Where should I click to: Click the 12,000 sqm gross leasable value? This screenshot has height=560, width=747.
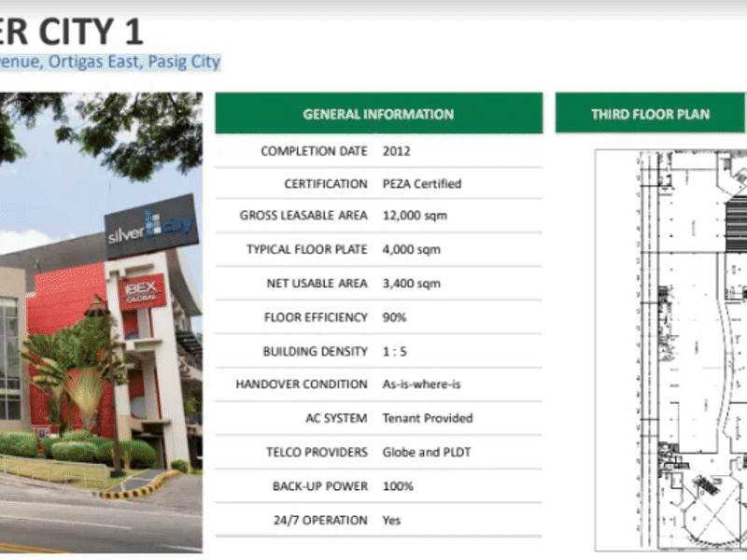click(x=415, y=216)
